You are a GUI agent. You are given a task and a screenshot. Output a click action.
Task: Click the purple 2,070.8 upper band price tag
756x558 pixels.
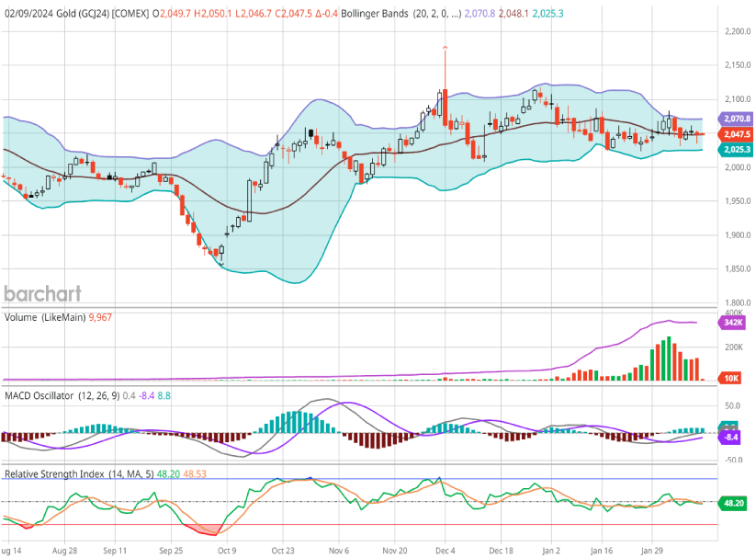[x=738, y=120]
